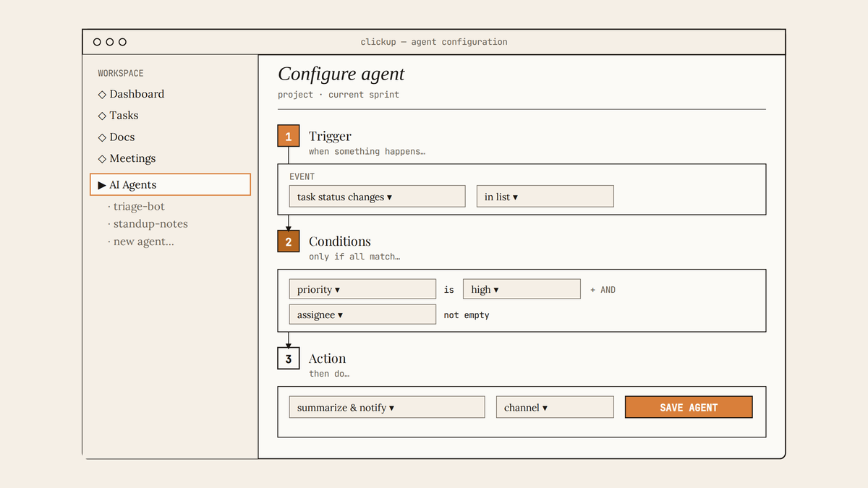Click the Action section title
The height and width of the screenshot is (488, 868).
click(x=328, y=359)
